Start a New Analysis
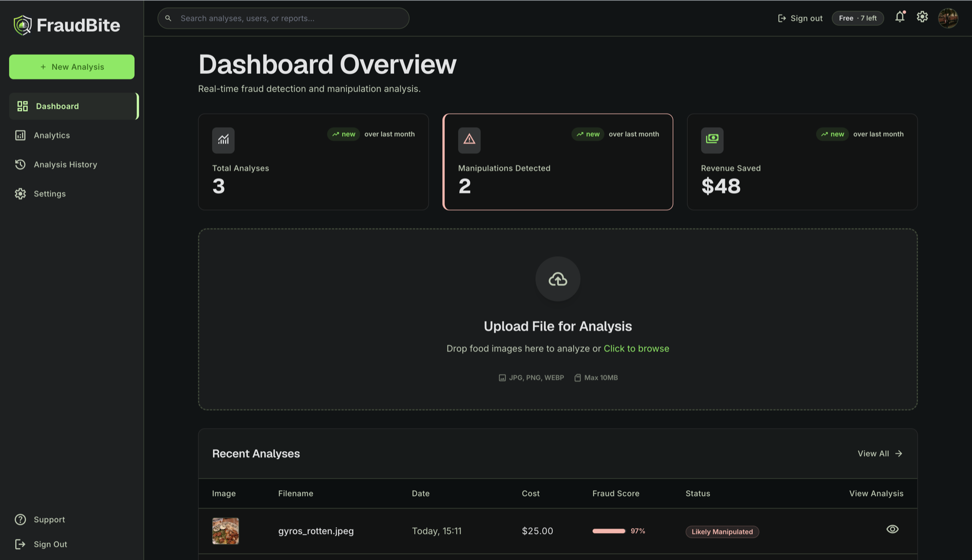Image resolution: width=972 pixels, height=560 pixels. [72, 67]
